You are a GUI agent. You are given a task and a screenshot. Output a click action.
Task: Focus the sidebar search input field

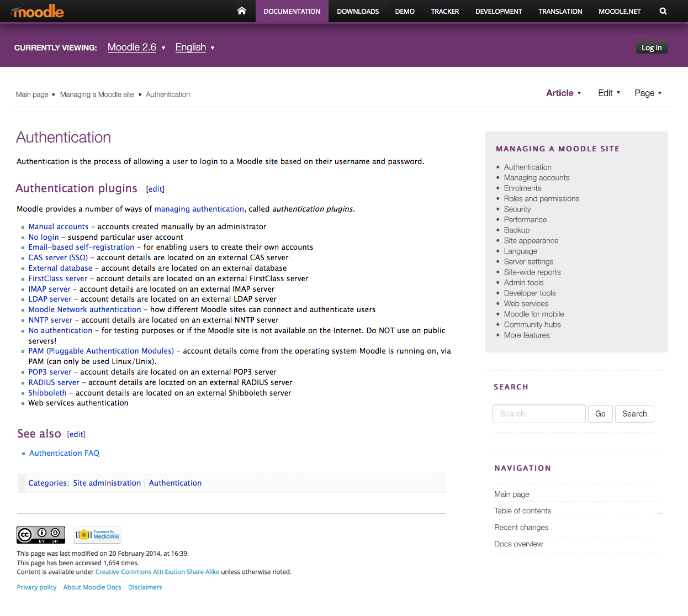pyautogui.click(x=539, y=414)
